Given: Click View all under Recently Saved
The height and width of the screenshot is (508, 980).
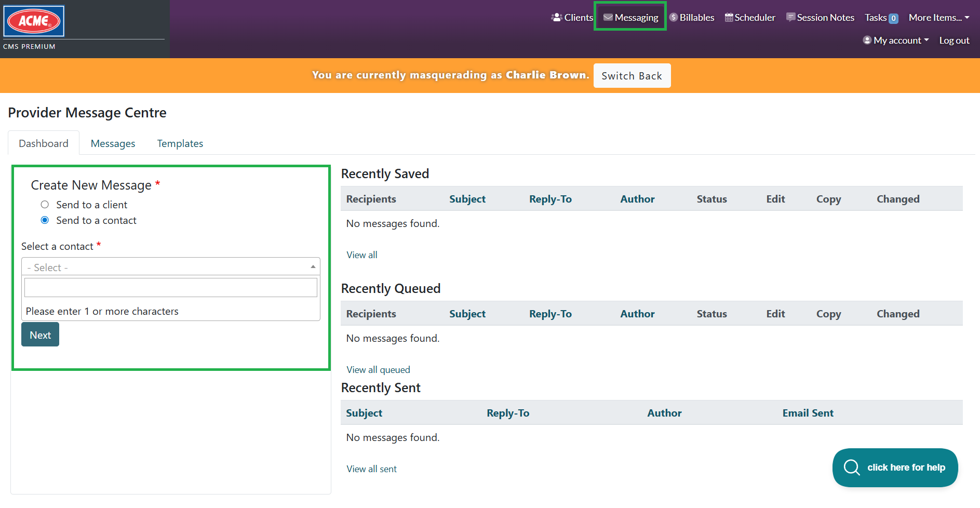Looking at the screenshot, I should (x=362, y=255).
